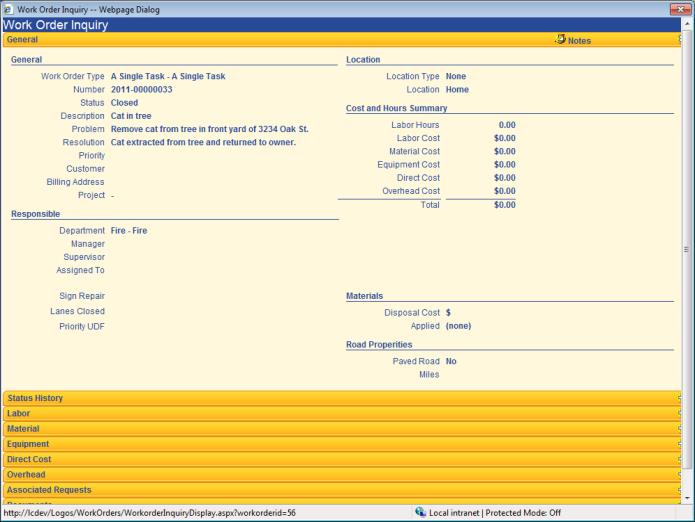This screenshot has width=695, height=522.
Task: Click the scrollbar down arrow
Action: tap(686, 497)
